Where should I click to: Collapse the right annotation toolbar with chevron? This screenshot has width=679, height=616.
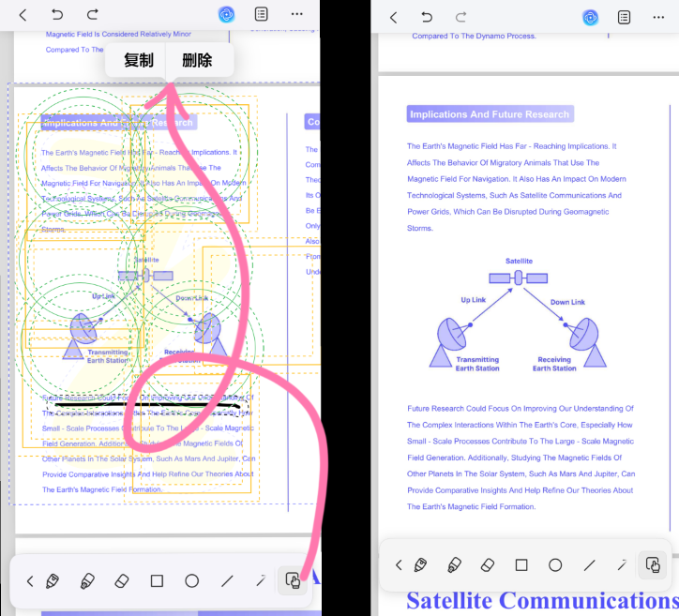point(399,564)
